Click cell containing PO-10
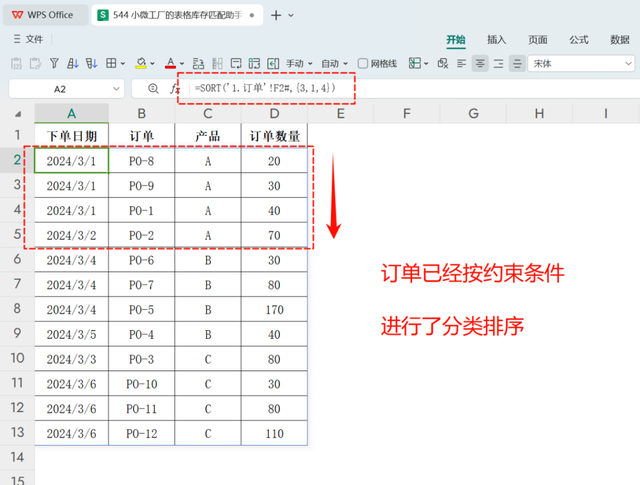The height and width of the screenshot is (485, 640). pos(142,384)
